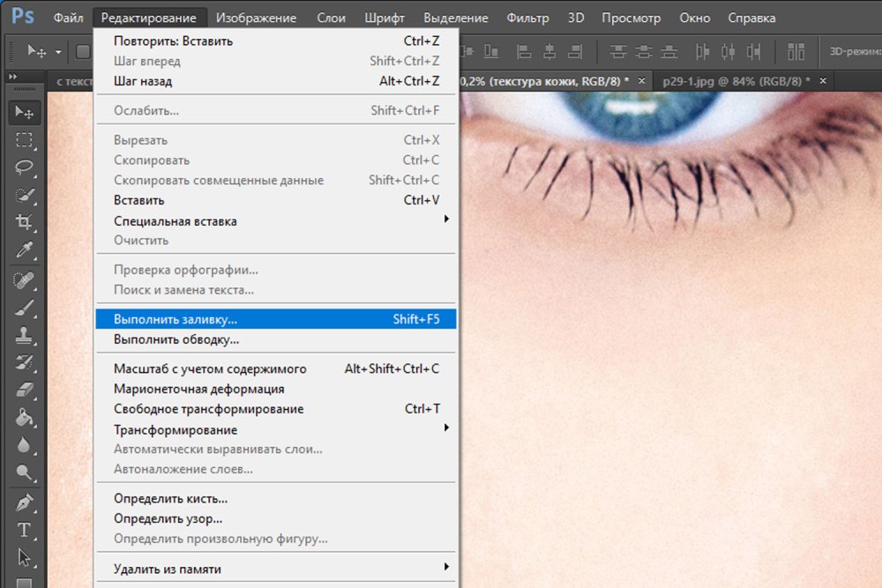
Task: Click the Distribute Left Edges icon
Action: (702, 52)
